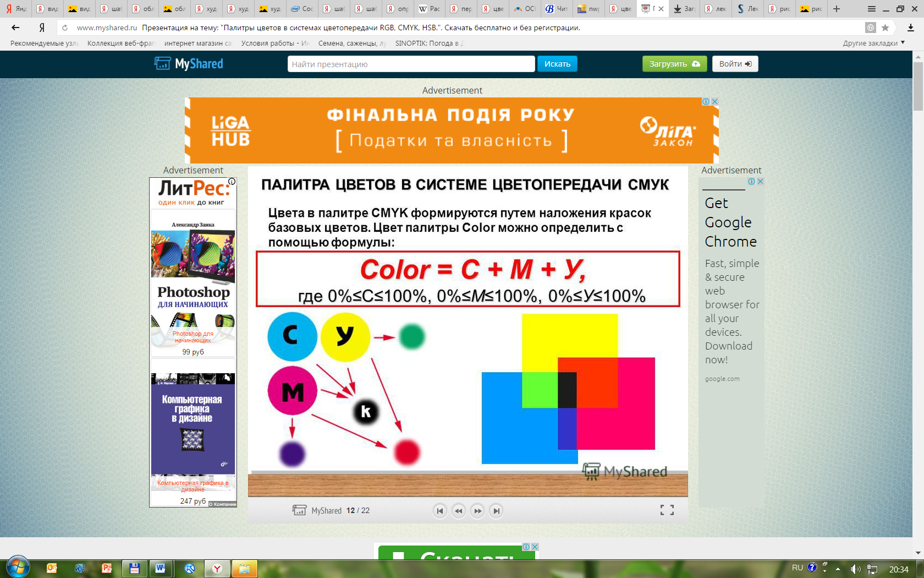Go back with the browser back arrow

tap(15, 28)
